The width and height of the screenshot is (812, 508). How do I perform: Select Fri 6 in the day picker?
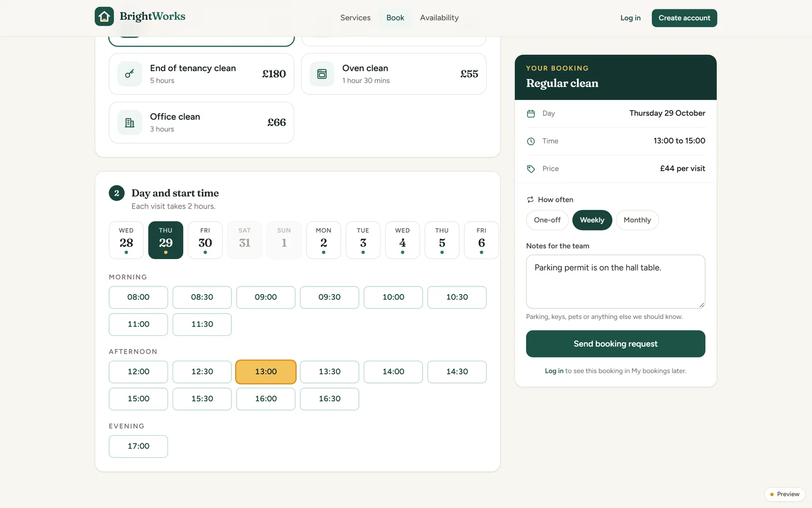[482, 240]
